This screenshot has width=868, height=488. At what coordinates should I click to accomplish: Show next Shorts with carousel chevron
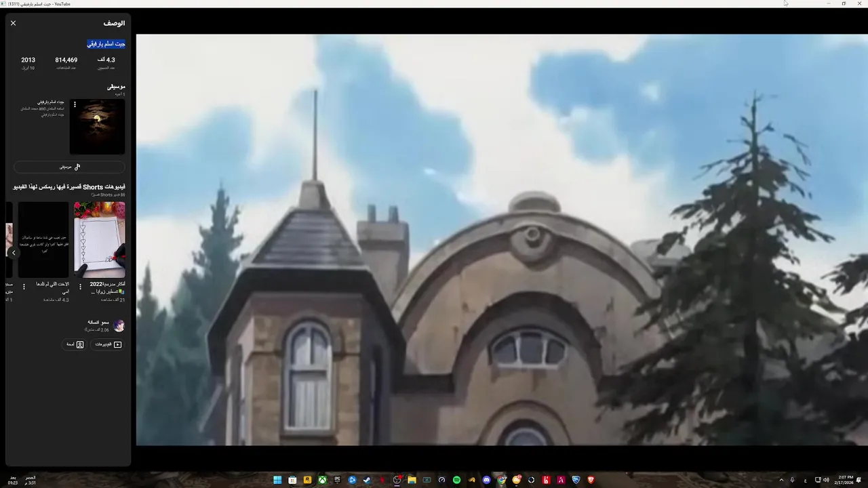[x=14, y=253]
